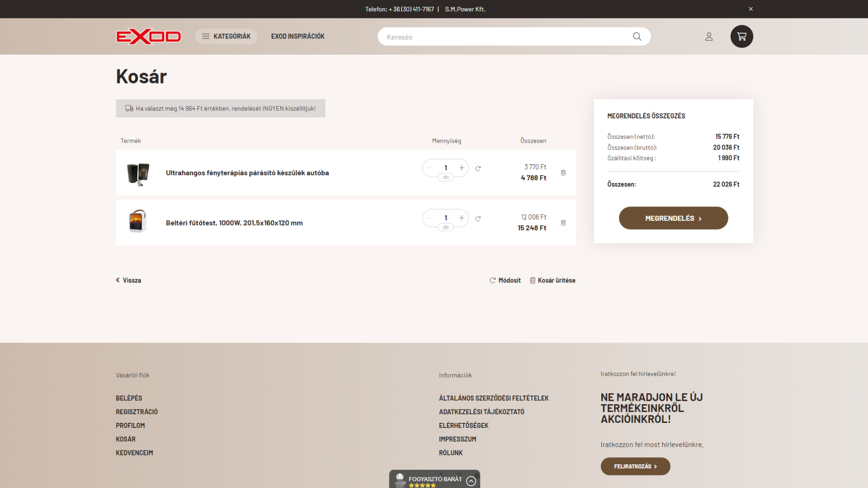This screenshot has width=868, height=488.
Task: Open the shopping cart icon in header
Action: pyautogui.click(x=741, y=37)
